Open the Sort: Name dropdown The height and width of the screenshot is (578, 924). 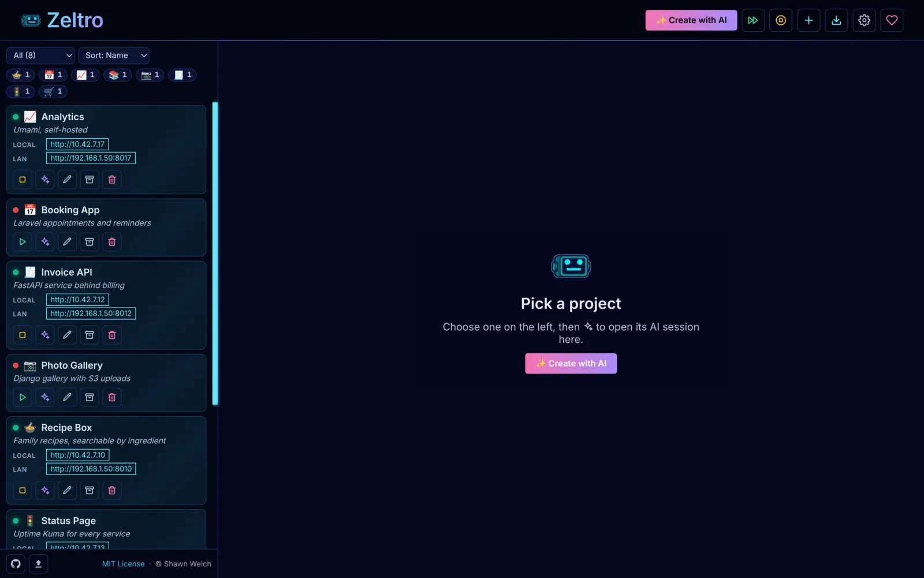(114, 55)
